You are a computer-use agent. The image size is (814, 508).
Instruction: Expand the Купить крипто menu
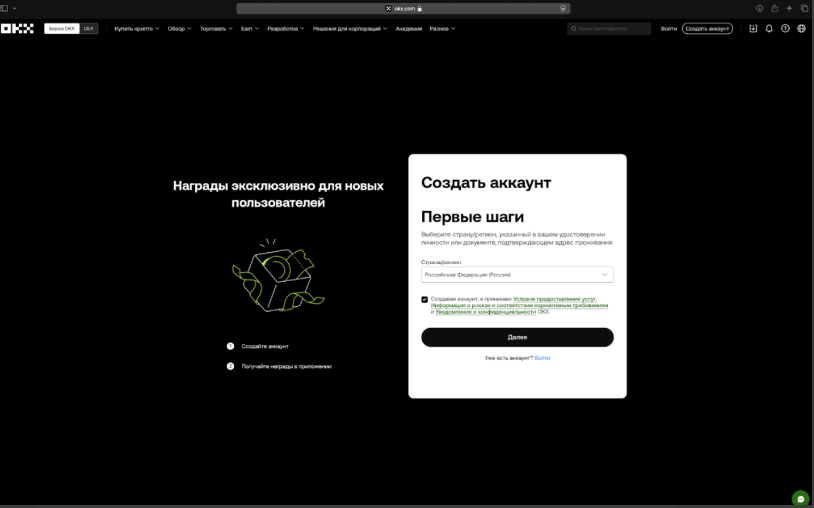tap(137, 29)
